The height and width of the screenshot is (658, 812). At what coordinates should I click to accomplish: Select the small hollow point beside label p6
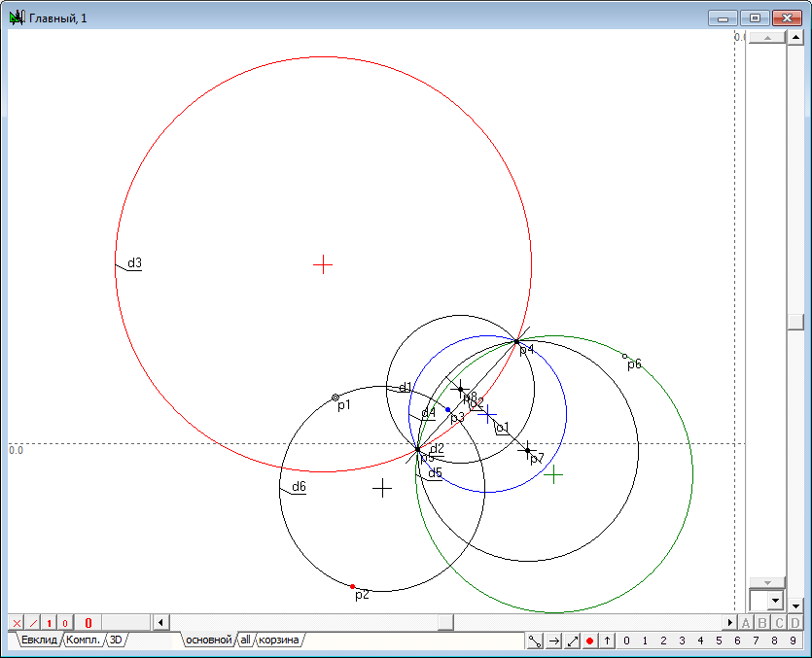(x=624, y=356)
